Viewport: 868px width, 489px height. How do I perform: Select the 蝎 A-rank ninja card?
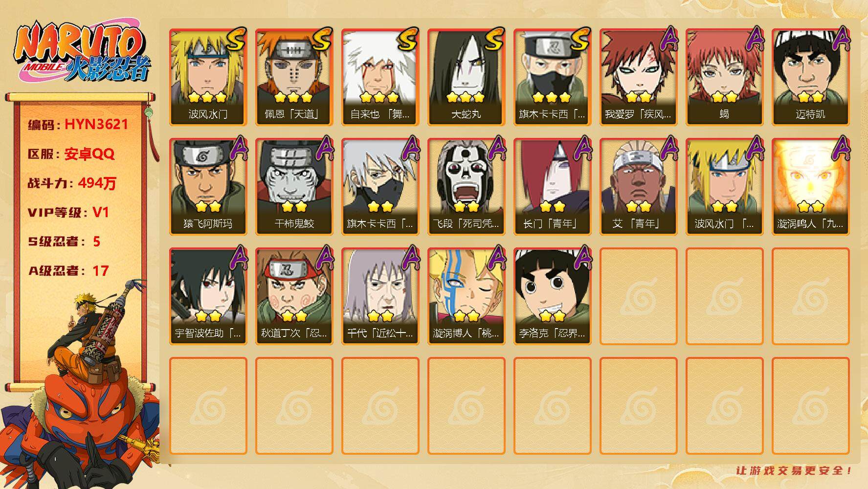[x=725, y=77]
